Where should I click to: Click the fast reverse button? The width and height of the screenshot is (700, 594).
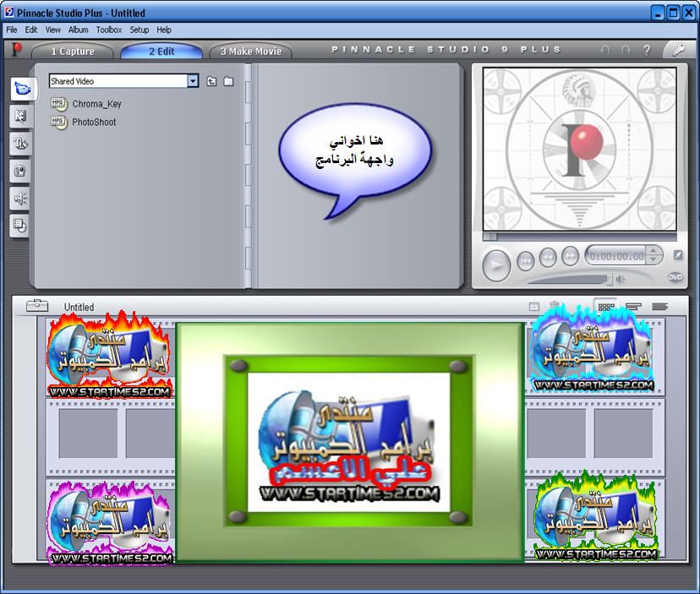(x=548, y=257)
